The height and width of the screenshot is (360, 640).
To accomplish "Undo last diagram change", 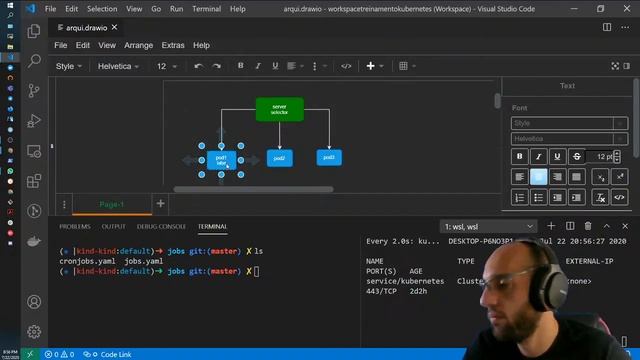I will point(199,66).
